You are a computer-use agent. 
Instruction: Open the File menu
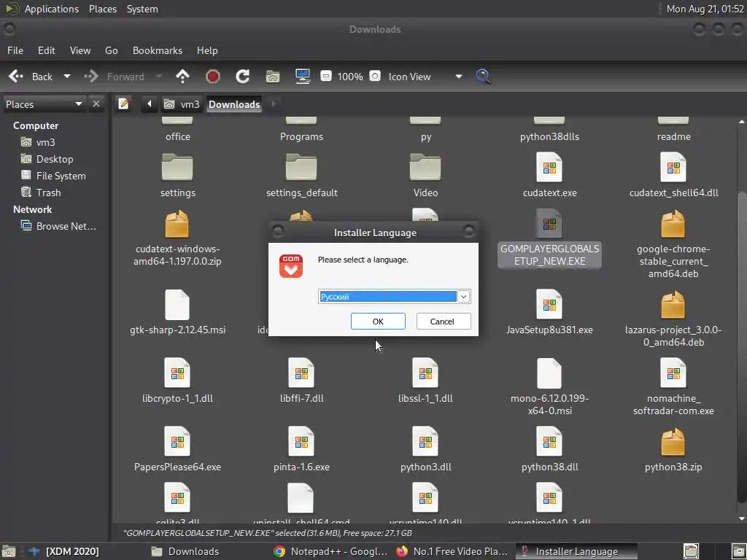pos(15,50)
